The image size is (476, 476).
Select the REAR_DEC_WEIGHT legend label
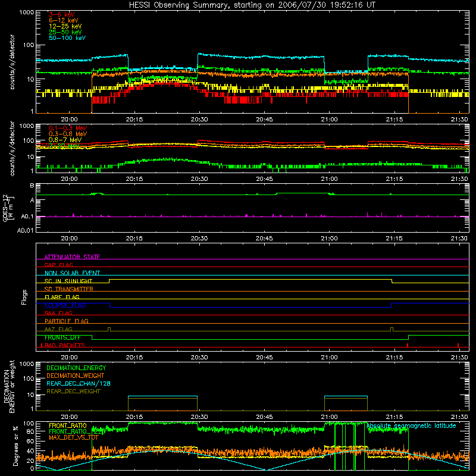(x=73, y=392)
